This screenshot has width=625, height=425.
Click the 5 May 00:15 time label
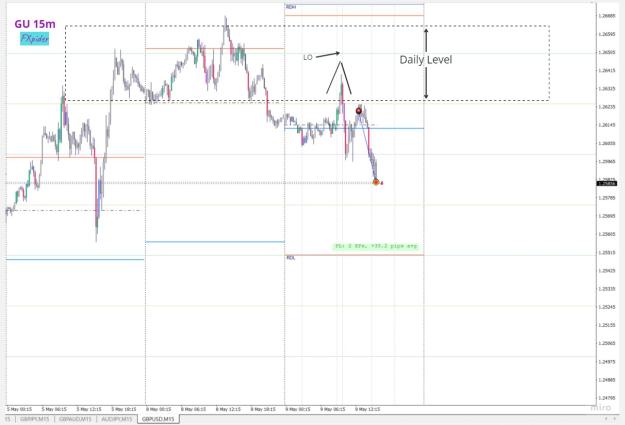20,409
